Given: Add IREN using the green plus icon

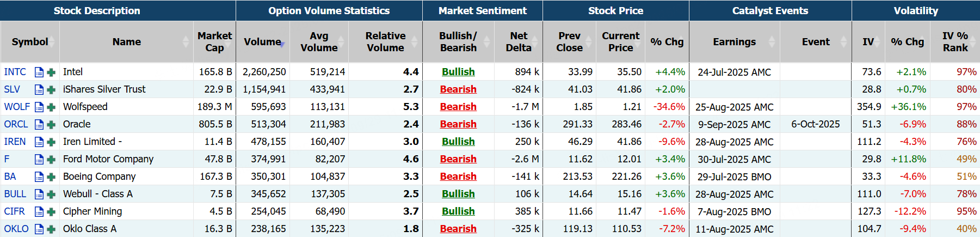Looking at the screenshot, I should pos(51,142).
